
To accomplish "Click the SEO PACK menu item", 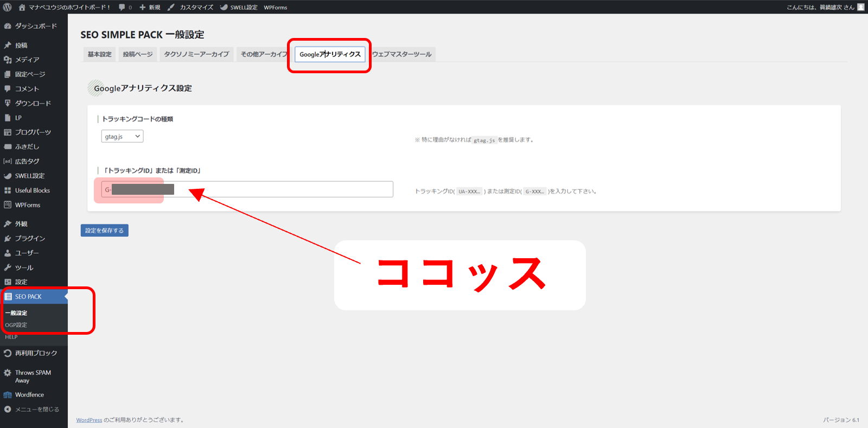I will coord(34,297).
